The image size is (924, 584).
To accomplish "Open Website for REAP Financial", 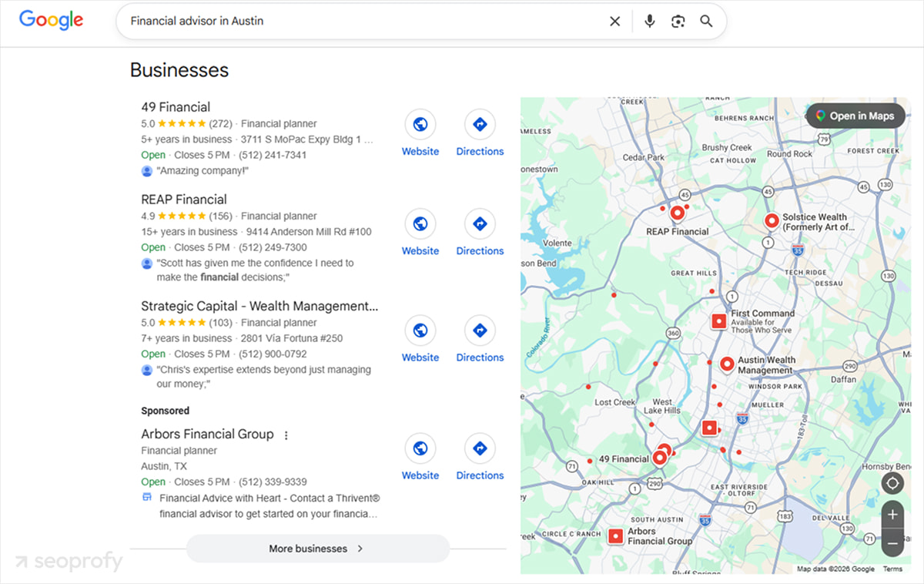I will pos(420,232).
